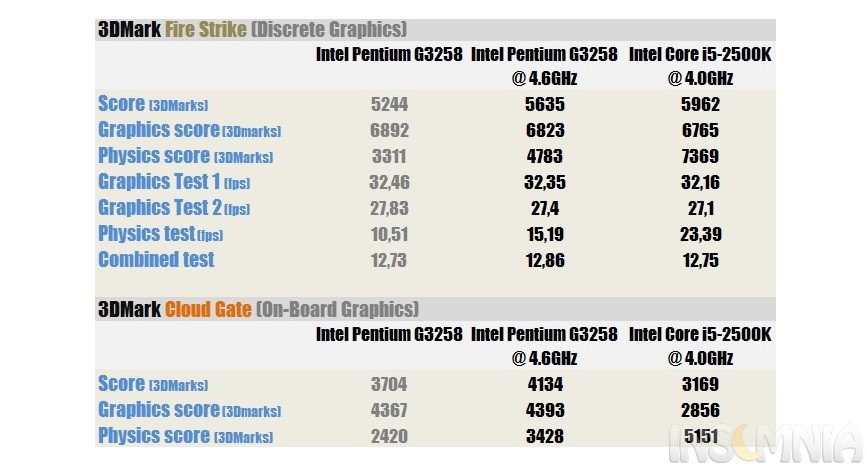Click the Fire Strike score value 5244
Viewport: 867px width, 469px height.
(389, 104)
